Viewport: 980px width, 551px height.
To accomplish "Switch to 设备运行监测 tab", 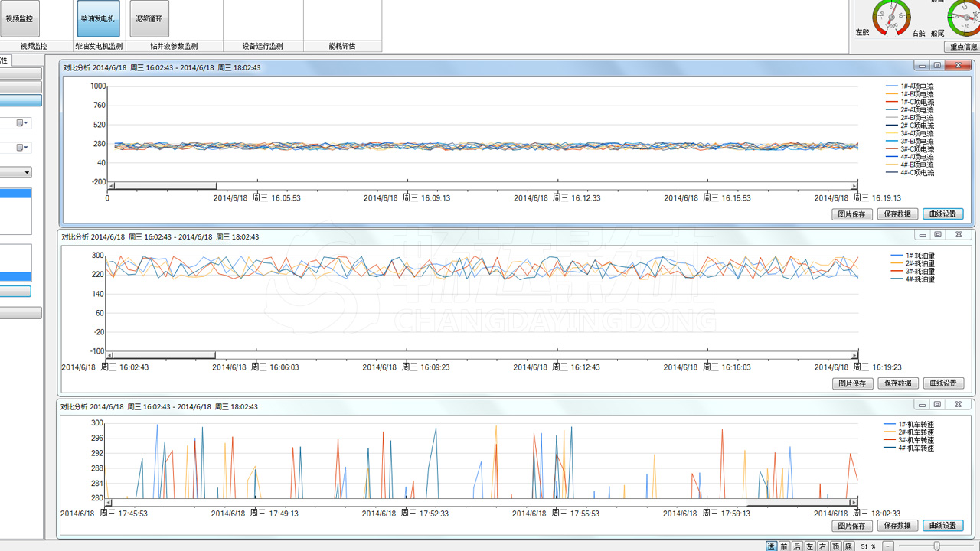I will (263, 46).
